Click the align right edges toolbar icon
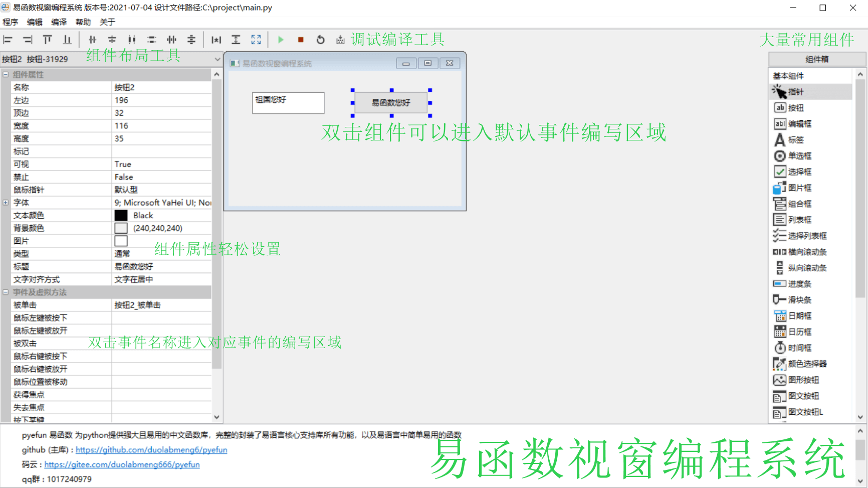 tap(28, 40)
